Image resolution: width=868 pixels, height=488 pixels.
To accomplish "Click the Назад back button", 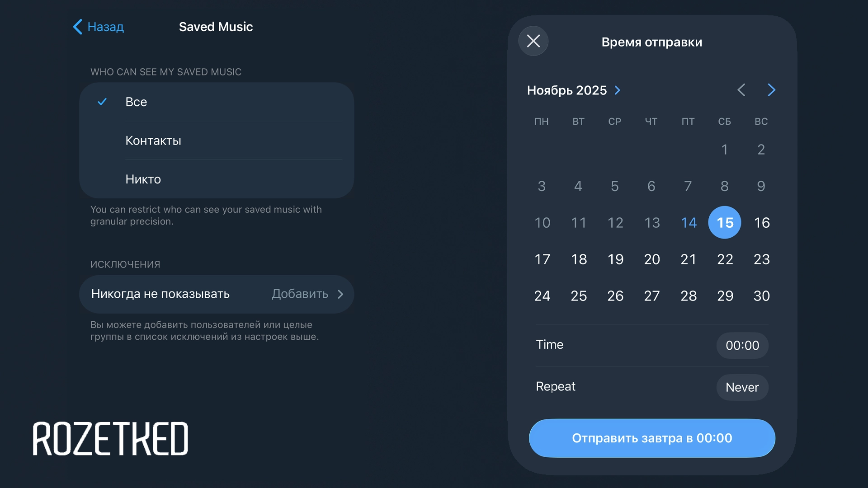I will pyautogui.click(x=99, y=27).
